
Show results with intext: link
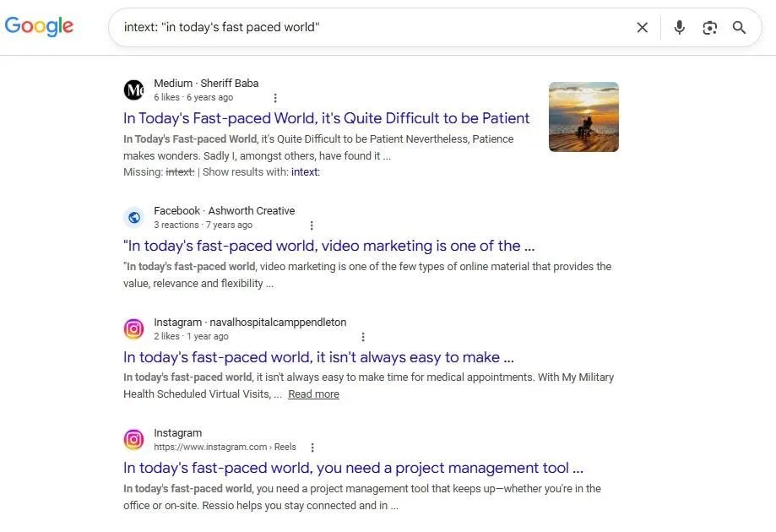coord(306,172)
